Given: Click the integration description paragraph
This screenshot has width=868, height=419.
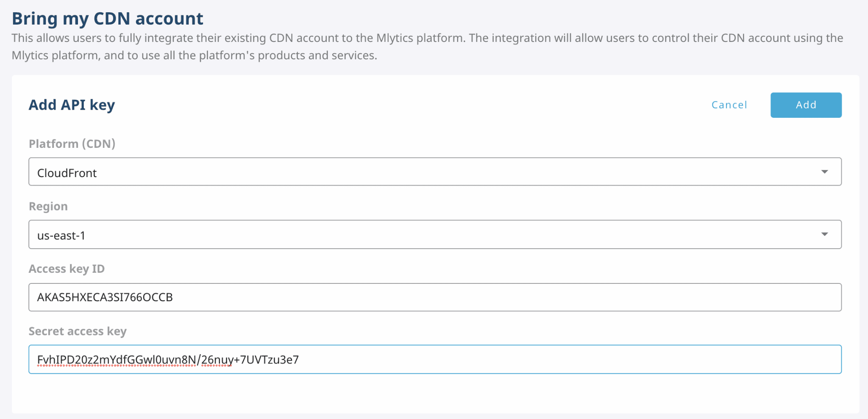Looking at the screenshot, I should [x=427, y=47].
